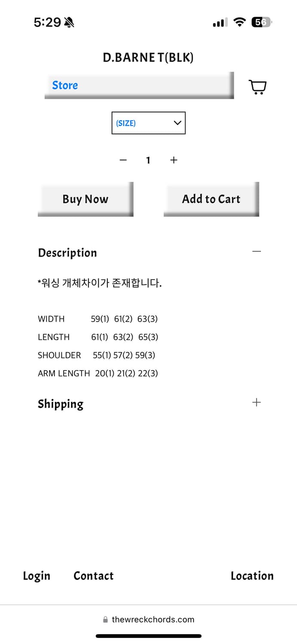Decrease quantity with minus icon
The height and width of the screenshot is (644, 297).
click(x=123, y=160)
